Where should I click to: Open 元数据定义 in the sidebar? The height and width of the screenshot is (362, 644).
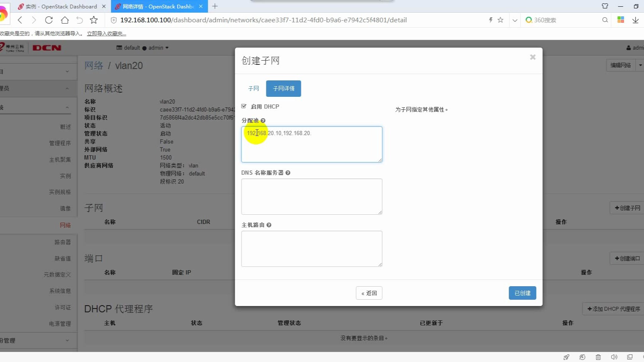(x=57, y=274)
